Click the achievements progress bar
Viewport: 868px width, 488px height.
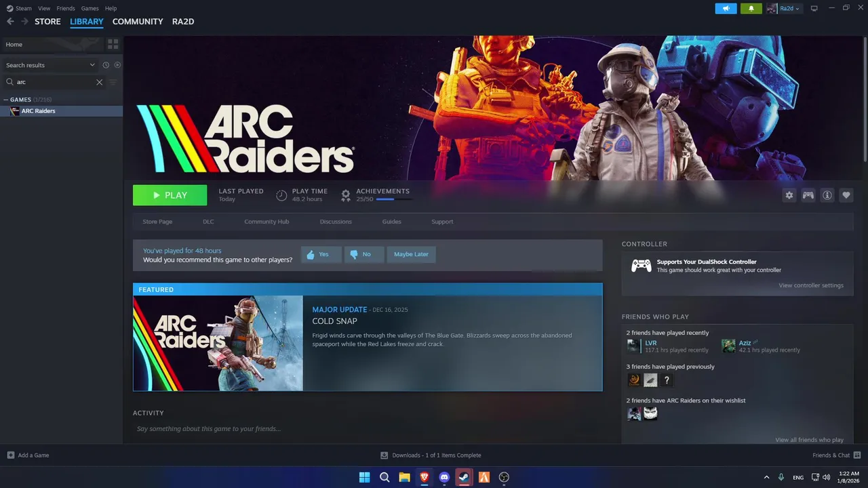(x=394, y=199)
